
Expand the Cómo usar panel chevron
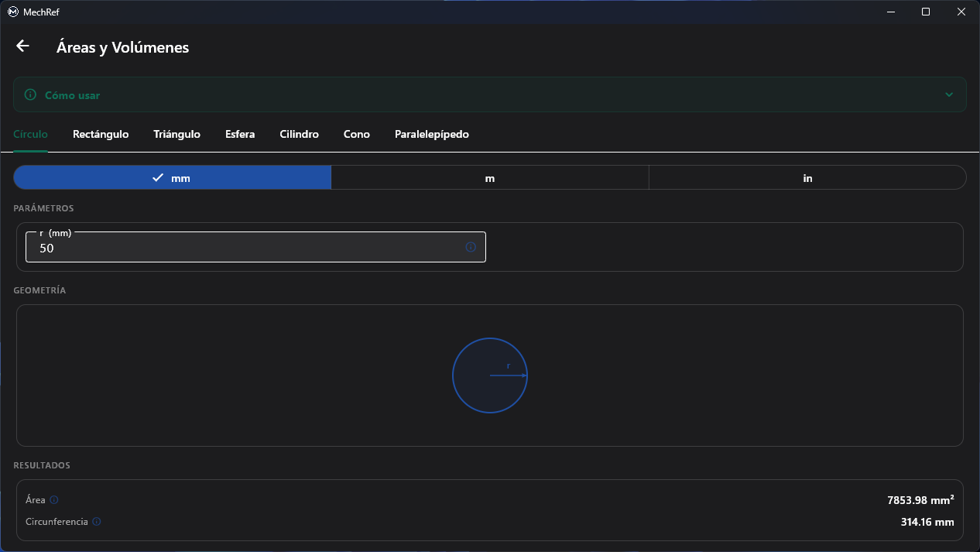tap(949, 94)
